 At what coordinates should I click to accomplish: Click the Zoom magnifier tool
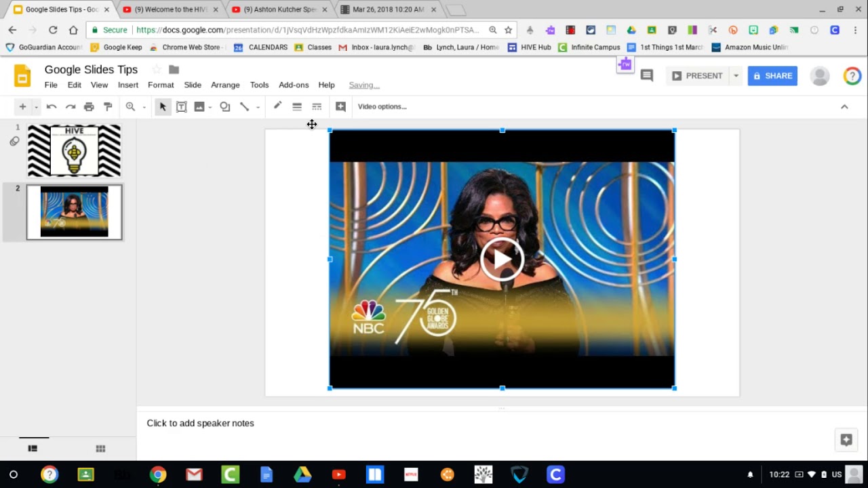[x=130, y=106]
